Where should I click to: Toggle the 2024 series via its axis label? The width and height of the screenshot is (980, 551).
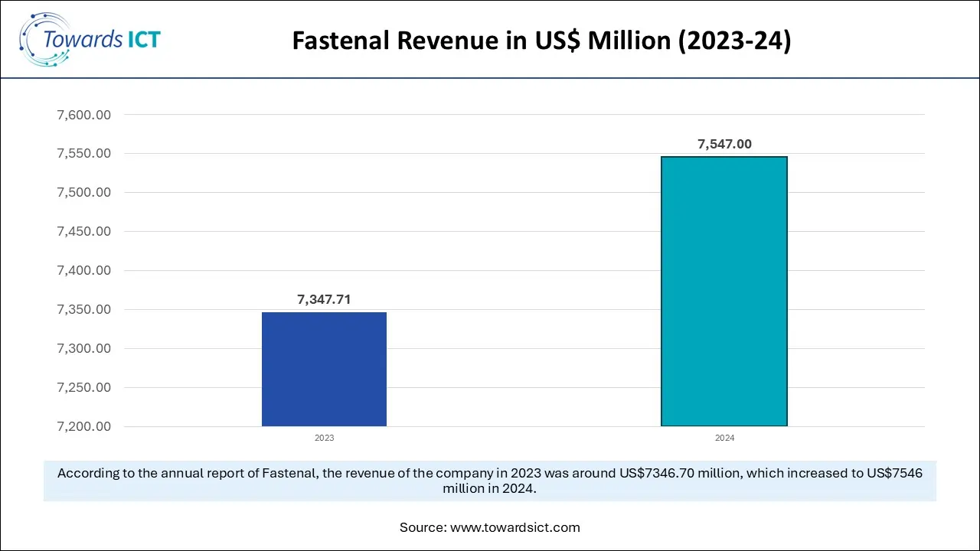724,438
